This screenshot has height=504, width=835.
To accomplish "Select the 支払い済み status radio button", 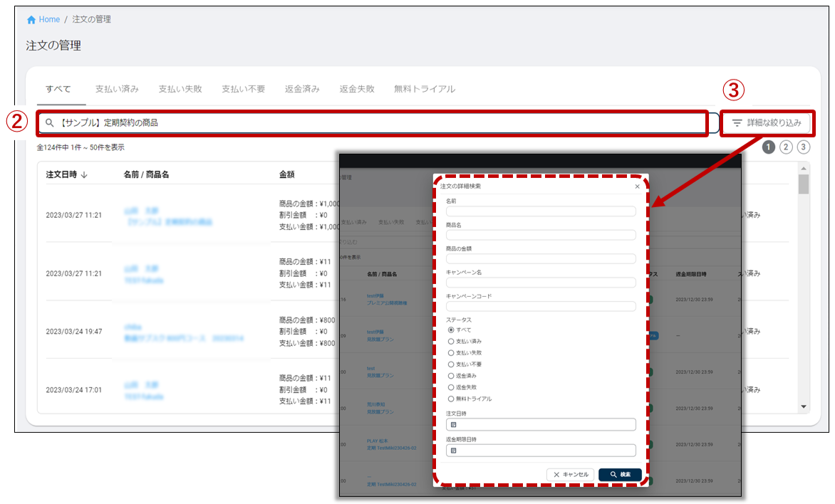I will pyautogui.click(x=451, y=342).
